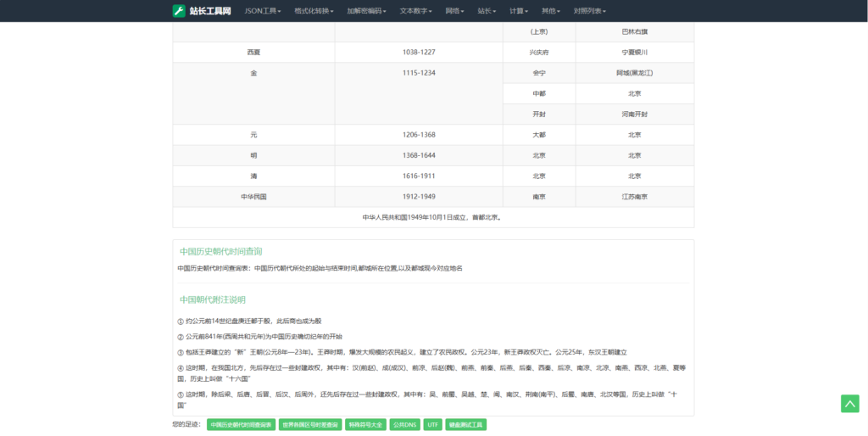
Task: Click the 中都 capital cell
Action: pyautogui.click(x=539, y=93)
